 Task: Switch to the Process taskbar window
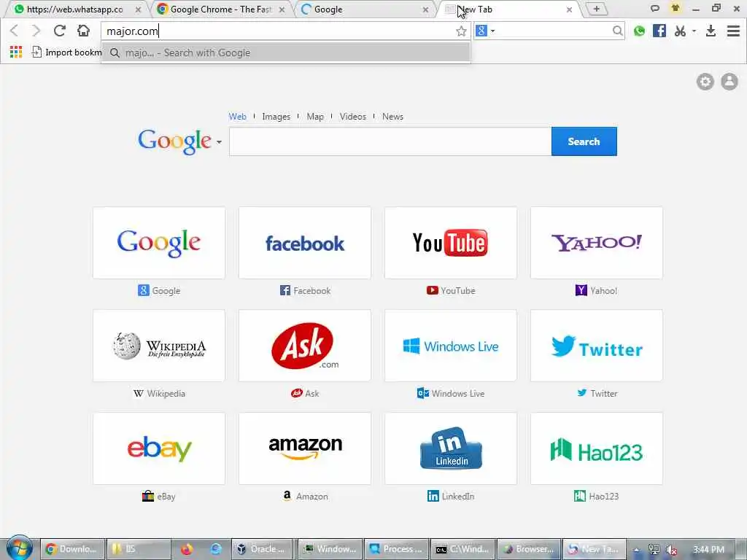(x=396, y=549)
